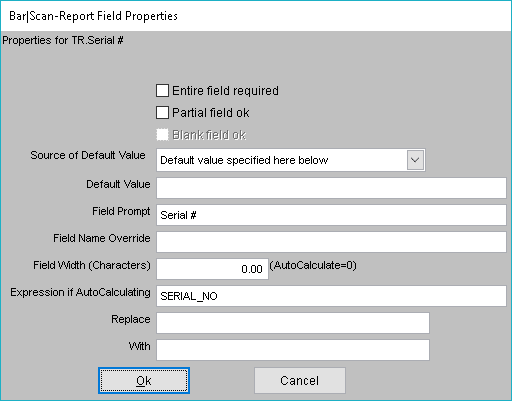The height and width of the screenshot is (401, 512).
Task: Click the Partial field ok label text
Action: point(211,113)
